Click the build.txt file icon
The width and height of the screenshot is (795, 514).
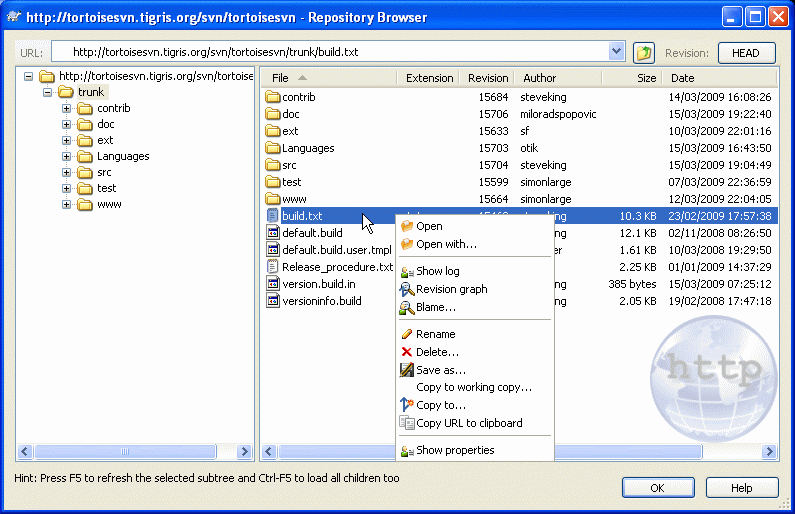[x=273, y=215]
